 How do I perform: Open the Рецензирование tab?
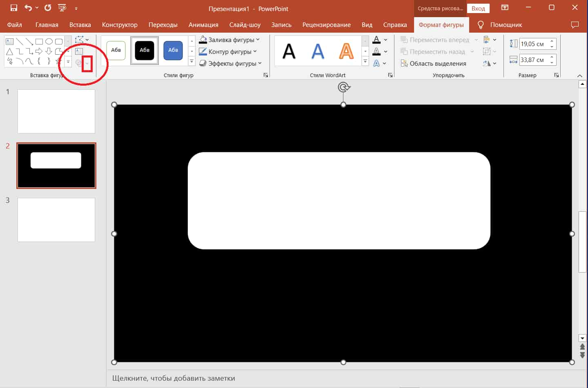pyautogui.click(x=326, y=25)
